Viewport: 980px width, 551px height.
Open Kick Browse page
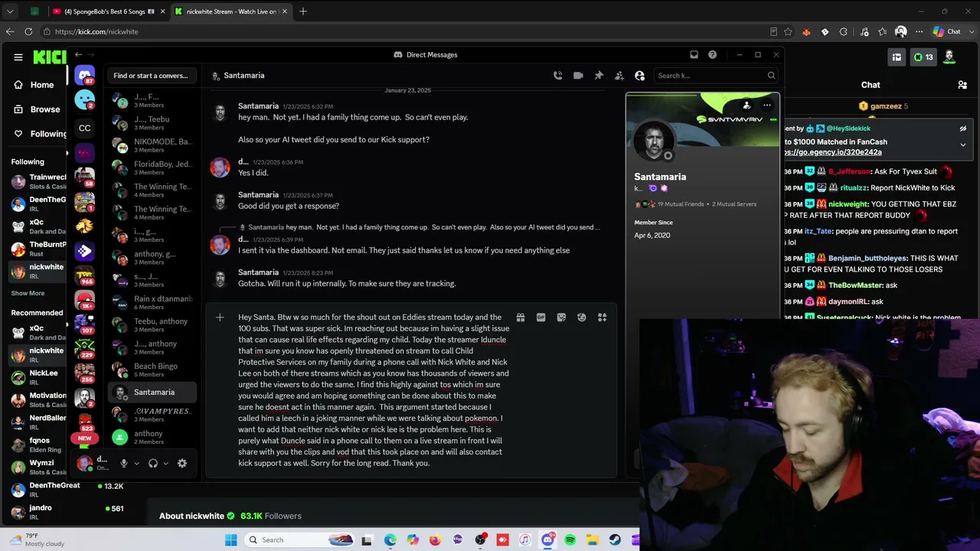(x=38, y=109)
